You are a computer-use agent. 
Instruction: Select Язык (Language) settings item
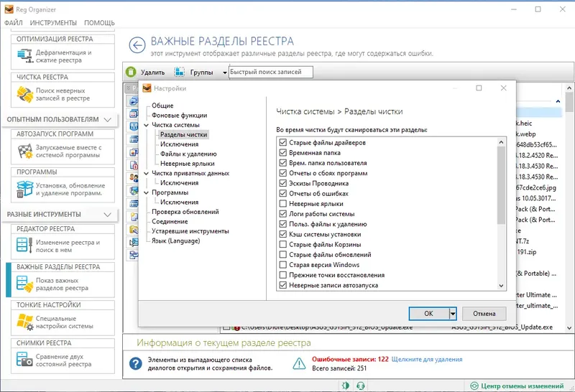click(x=176, y=241)
